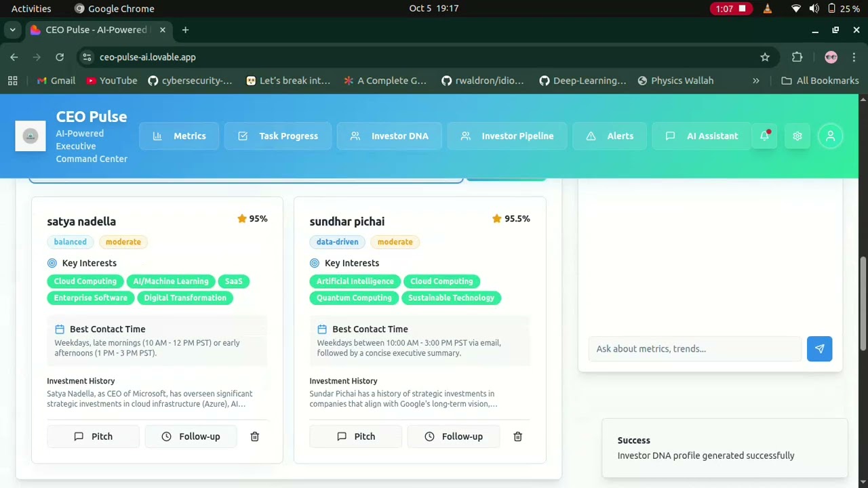Image resolution: width=868 pixels, height=488 pixels.
Task: Click the address bar URL
Action: [x=148, y=57]
